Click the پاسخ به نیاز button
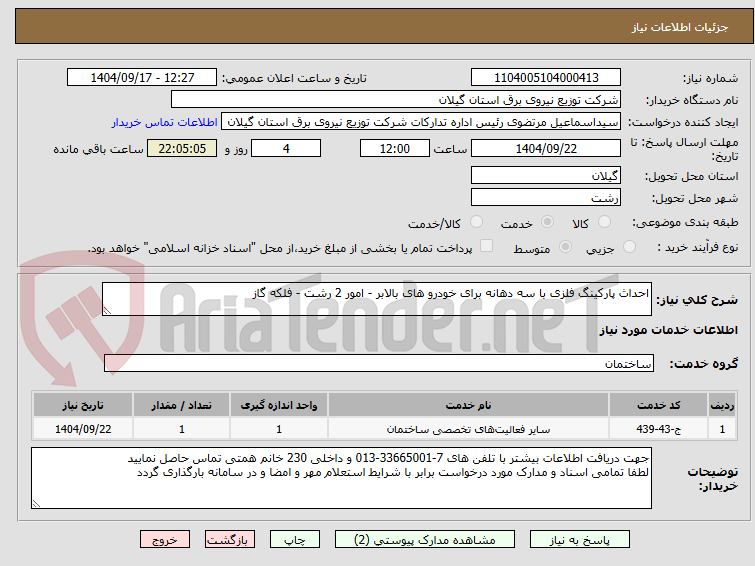Image resolution: width=755 pixels, height=566 pixels. click(x=580, y=540)
